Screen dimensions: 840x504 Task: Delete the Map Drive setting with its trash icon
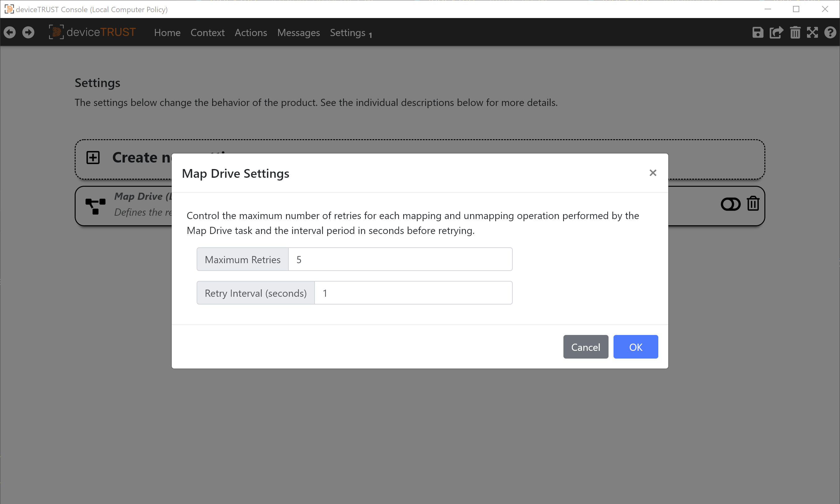(x=753, y=204)
